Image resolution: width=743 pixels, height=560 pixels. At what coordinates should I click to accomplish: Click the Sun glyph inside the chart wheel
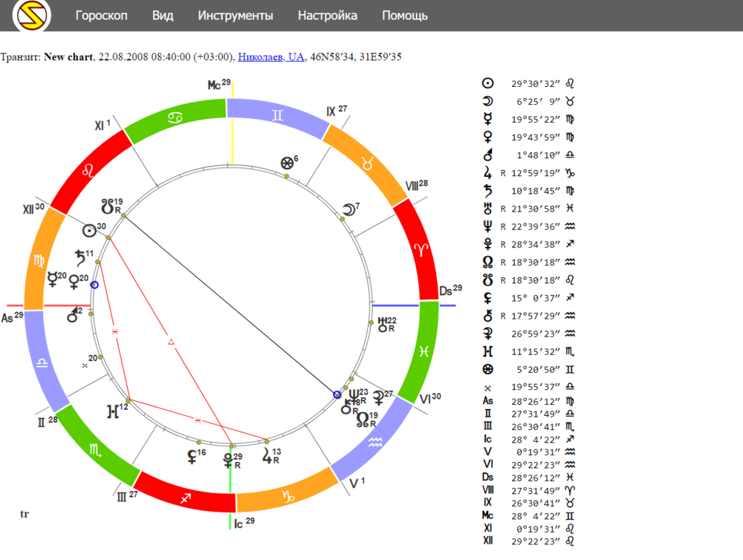(x=89, y=231)
